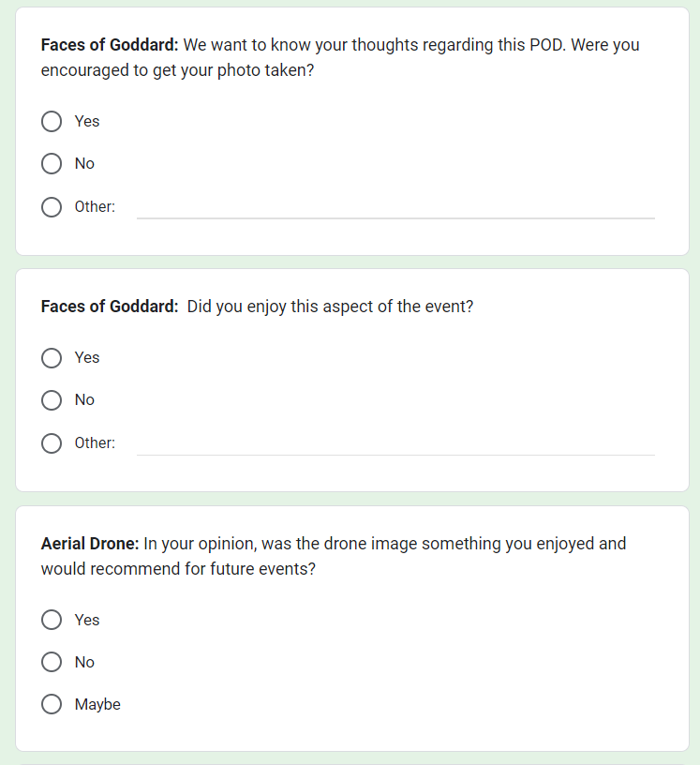Select Yes for Aerial Drone question

coord(52,621)
